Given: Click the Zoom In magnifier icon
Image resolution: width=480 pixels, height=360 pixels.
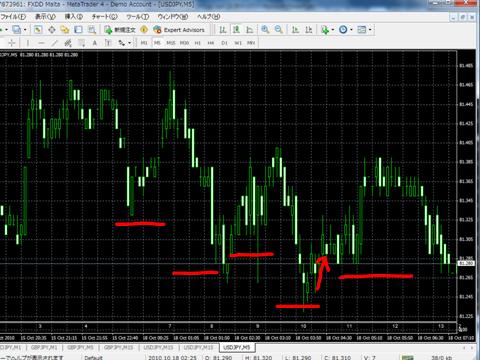Looking at the screenshot, I should point(265,30).
